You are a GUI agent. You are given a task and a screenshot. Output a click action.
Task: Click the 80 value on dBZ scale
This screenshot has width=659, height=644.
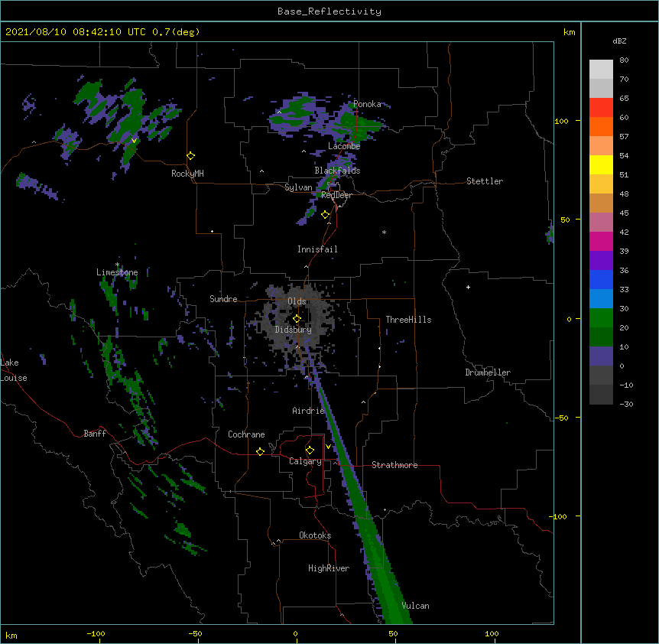tap(624, 60)
